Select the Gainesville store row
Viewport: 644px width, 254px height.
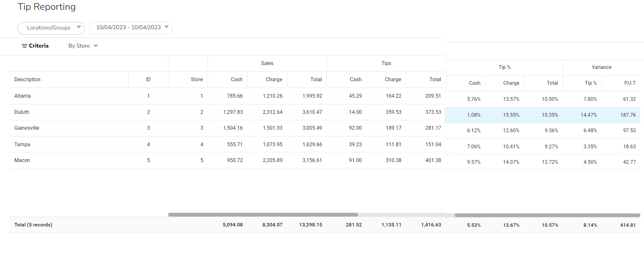click(27, 128)
